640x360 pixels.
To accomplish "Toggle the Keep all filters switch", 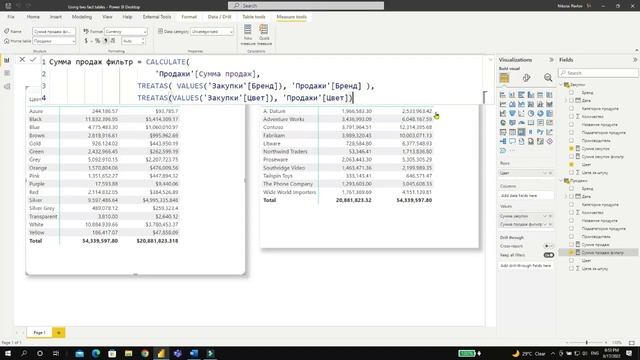I will point(549,255).
